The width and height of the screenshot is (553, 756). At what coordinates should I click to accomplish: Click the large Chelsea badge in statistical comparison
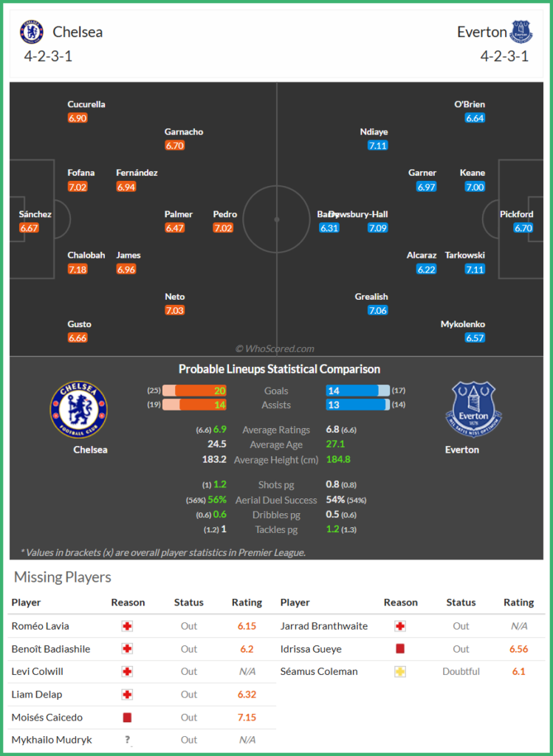(x=79, y=410)
